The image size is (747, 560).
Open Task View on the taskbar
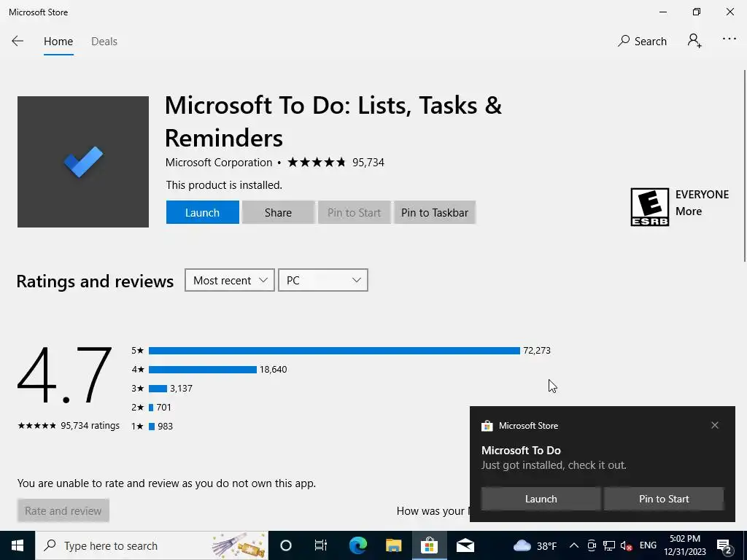321,545
